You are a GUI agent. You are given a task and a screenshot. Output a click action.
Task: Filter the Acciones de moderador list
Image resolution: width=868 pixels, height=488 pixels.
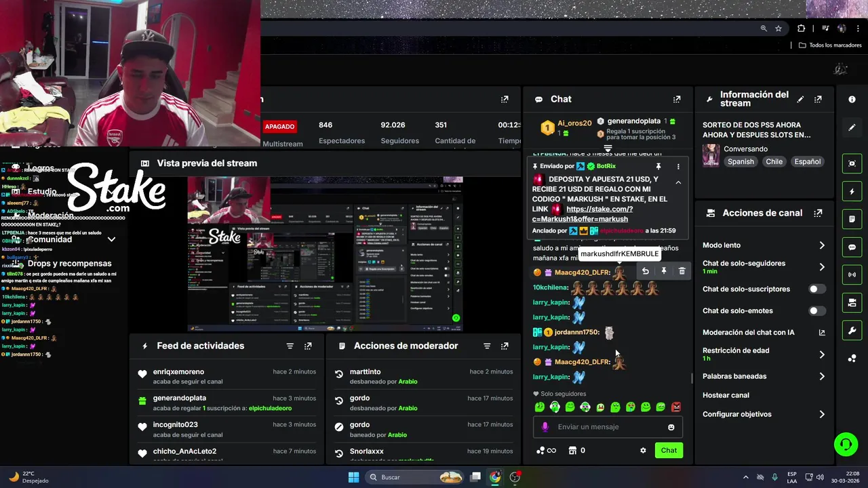coord(486,346)
